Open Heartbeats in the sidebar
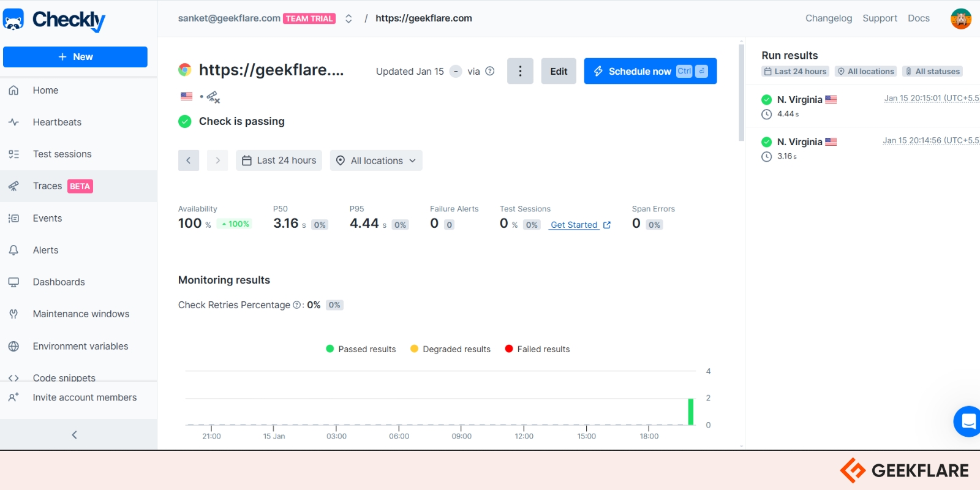980x490 pixels. tap(57, 123)
